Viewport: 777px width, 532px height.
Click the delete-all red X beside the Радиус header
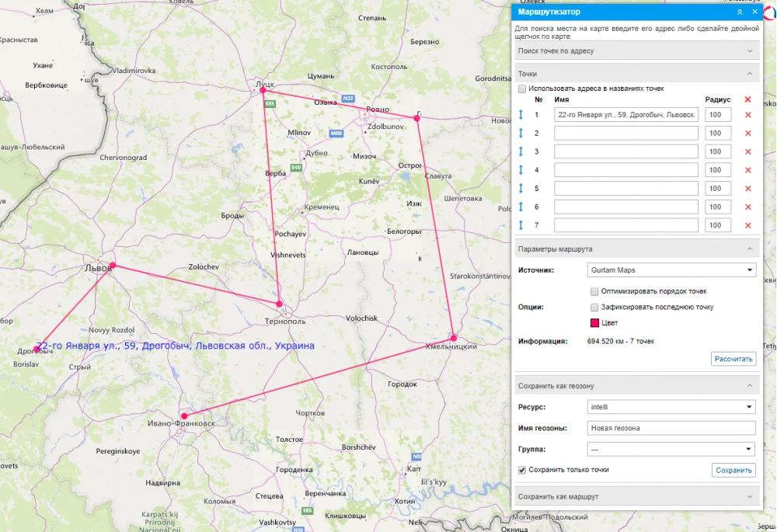pos(747,99)
